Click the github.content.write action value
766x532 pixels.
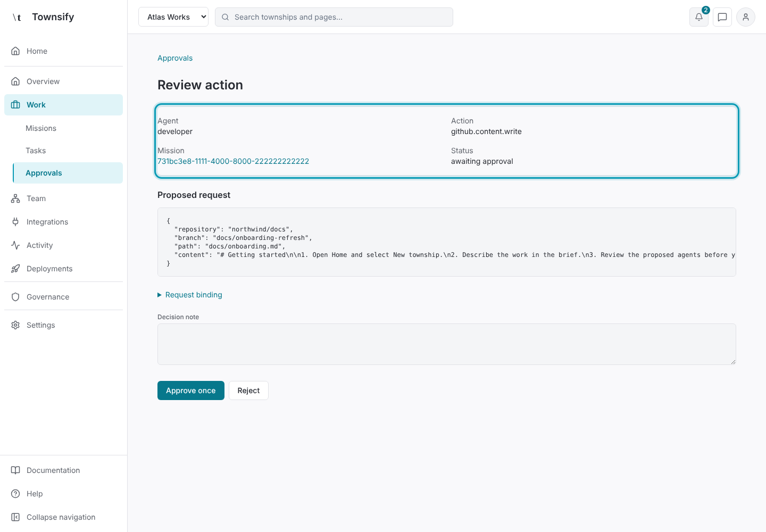(x=486, y=131)
